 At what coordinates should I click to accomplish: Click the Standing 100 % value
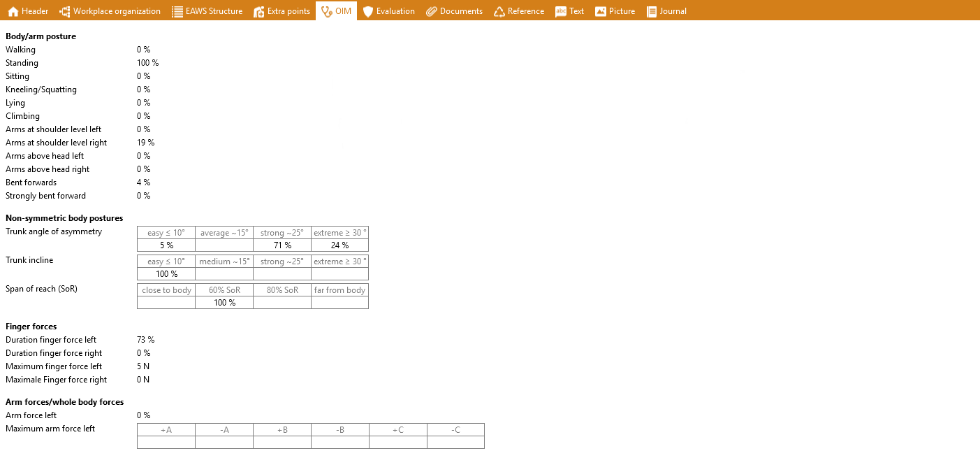point(147,63)
